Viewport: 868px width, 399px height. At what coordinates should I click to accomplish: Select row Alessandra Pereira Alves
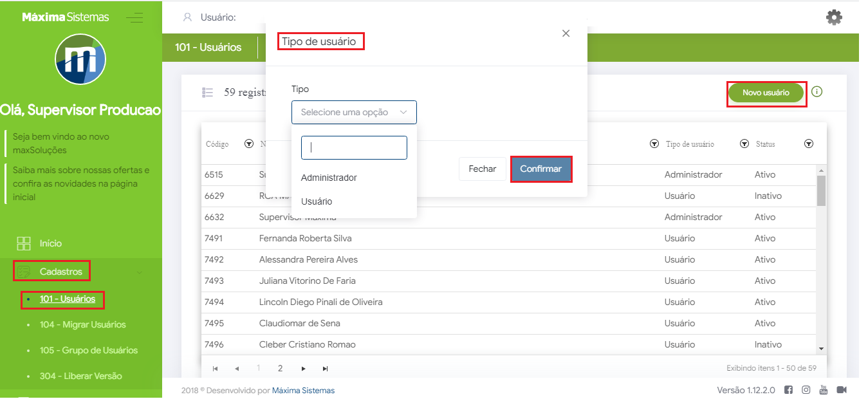tap(508, 259)
